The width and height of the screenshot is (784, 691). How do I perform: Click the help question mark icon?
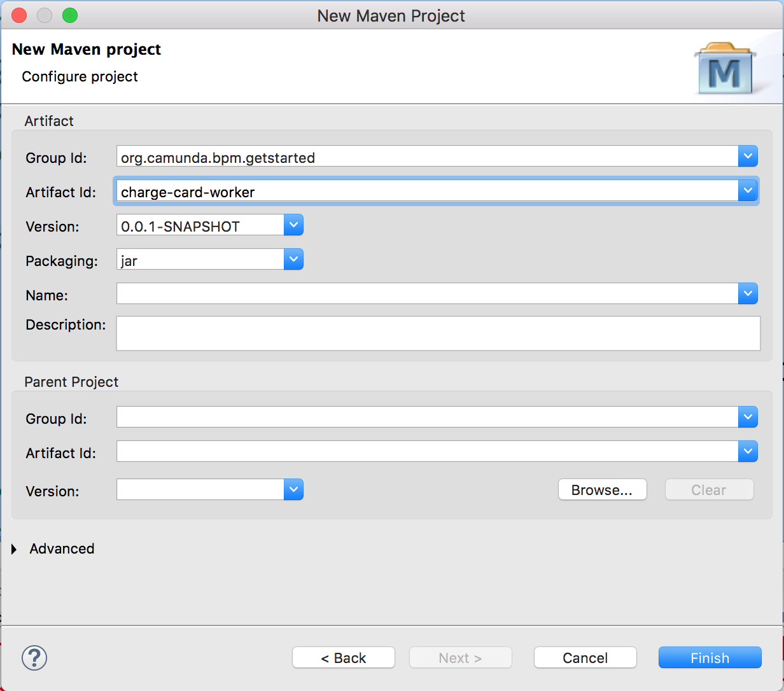pyautogui.click(x=34, y=657)
